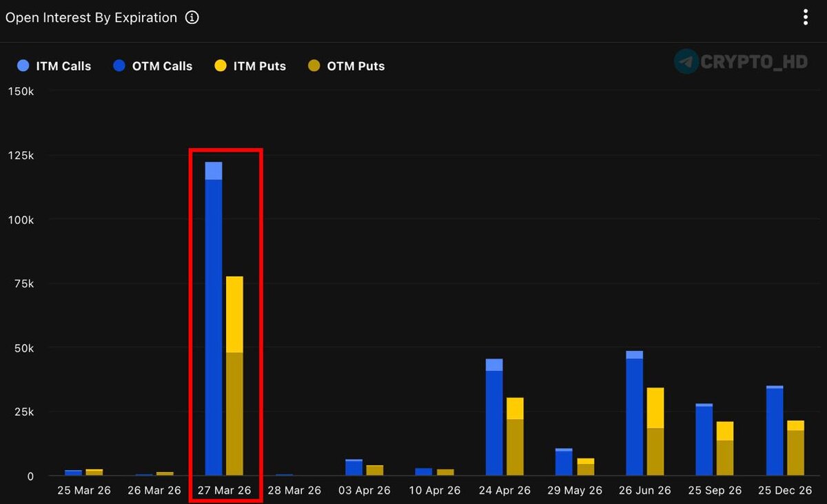Click the 125k y-axis value
Viewport: 827px width, 504px height.
[21, 156]
